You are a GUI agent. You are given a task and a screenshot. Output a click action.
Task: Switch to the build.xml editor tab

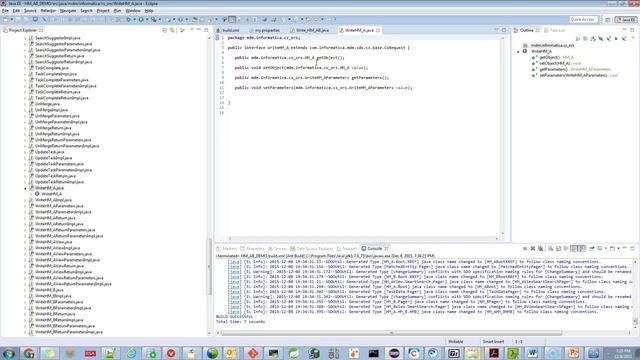(231, 30)
